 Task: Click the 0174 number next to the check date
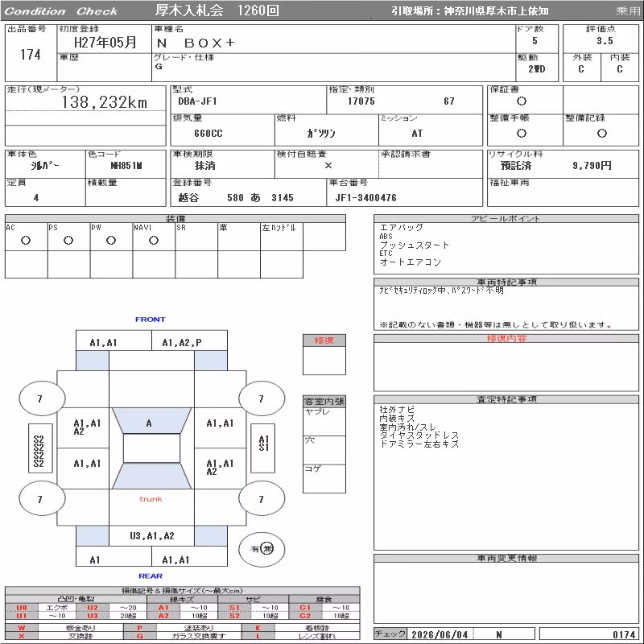624,634
